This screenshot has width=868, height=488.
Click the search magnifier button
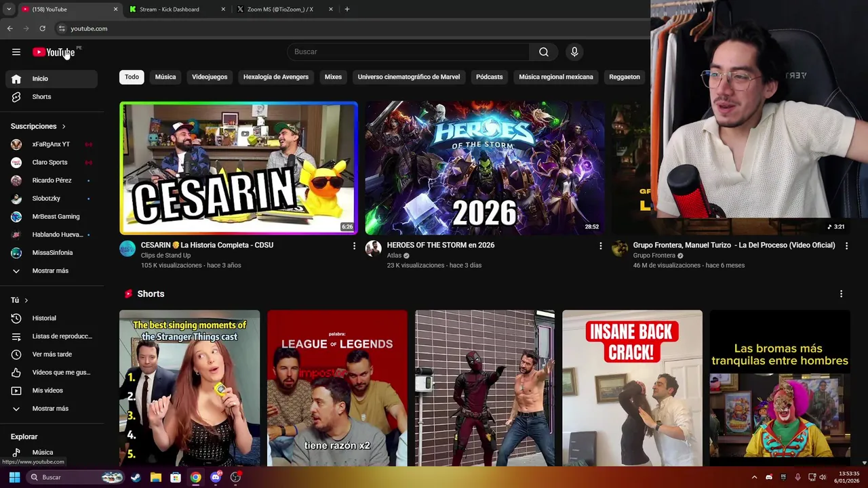[x=543, y=52]
